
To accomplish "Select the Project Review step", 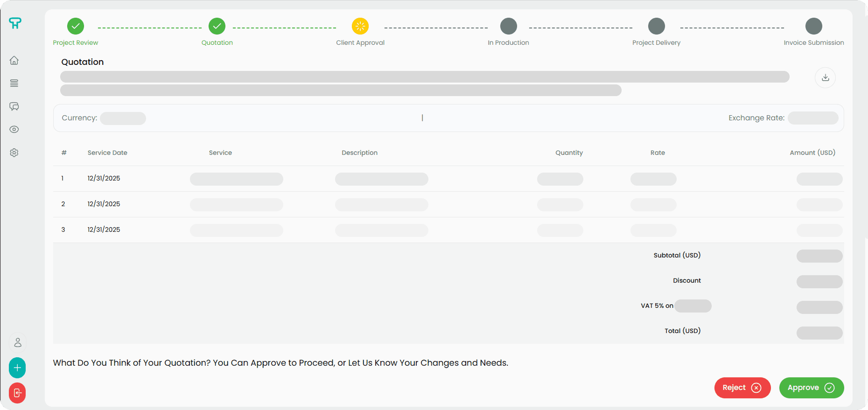I will coord(76,26).
